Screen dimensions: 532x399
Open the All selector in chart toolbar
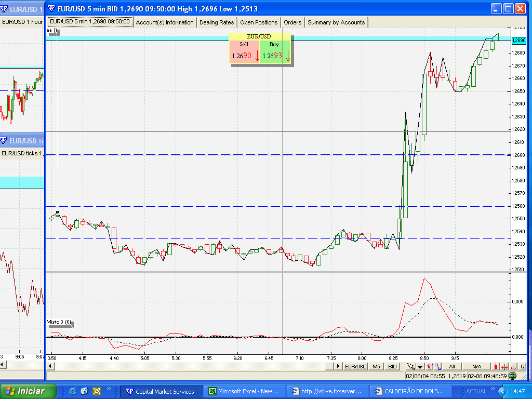[452, 366]
